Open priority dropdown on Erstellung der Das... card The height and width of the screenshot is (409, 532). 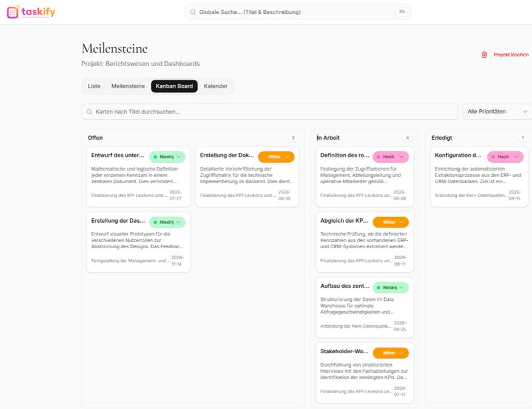point(167,222)
